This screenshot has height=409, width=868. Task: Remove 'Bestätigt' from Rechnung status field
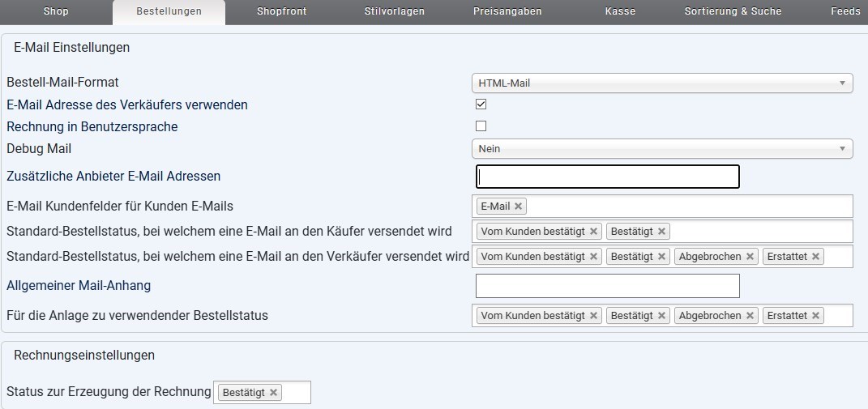(x=274, y=393)
